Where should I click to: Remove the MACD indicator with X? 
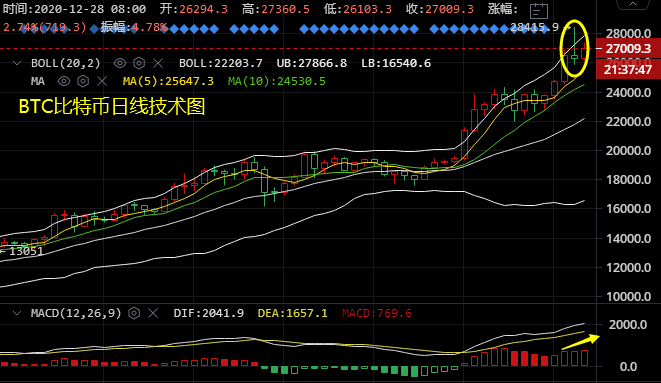point(153,313)
